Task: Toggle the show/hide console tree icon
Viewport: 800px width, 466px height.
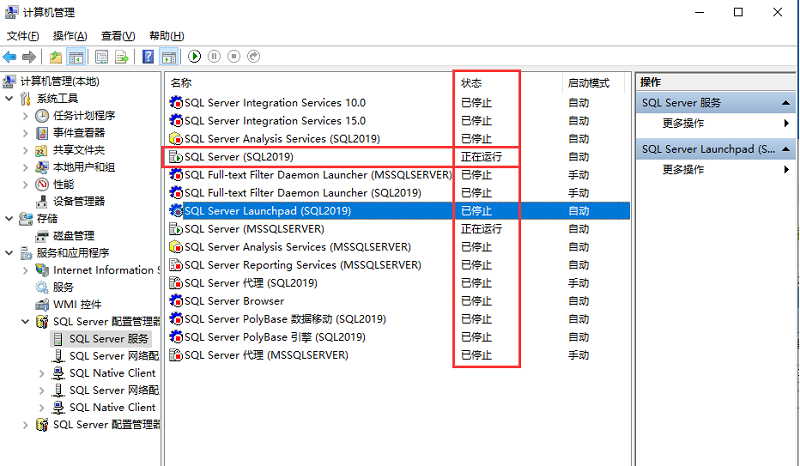Action: click(76, 57)
